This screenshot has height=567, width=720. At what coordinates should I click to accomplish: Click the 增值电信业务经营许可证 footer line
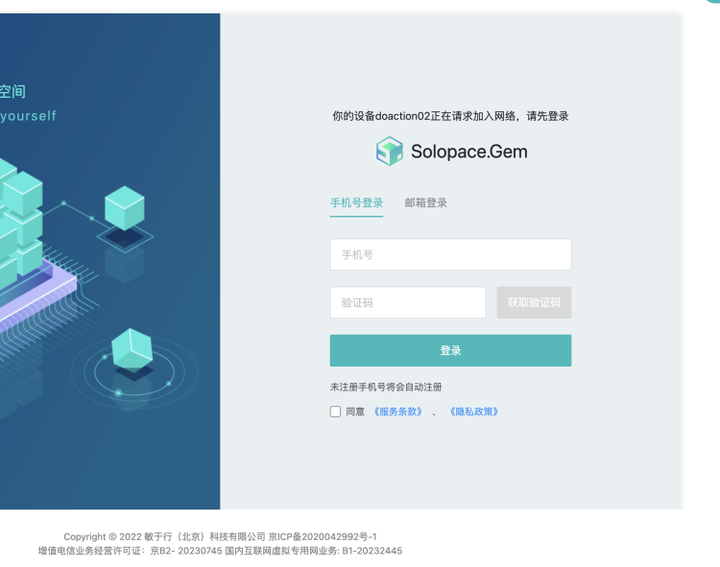(x=220, y=550)
